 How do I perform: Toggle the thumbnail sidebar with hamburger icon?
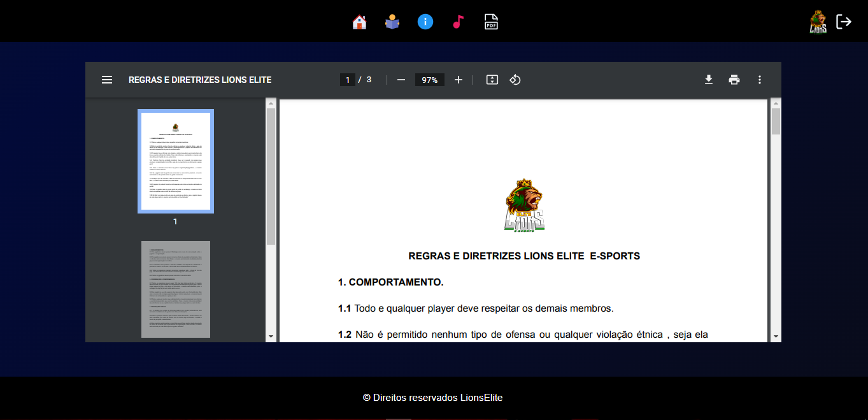pos(107,80)
